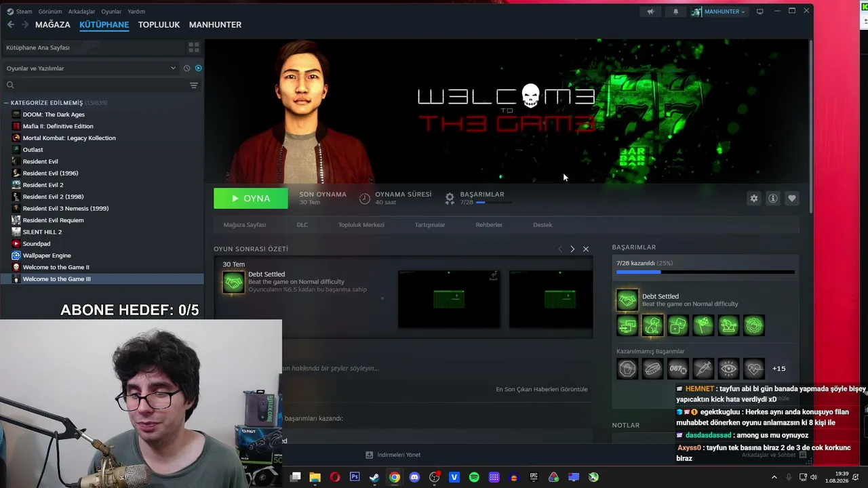This screenshot has width=868, height=488.
Task: Toggle the ready-to-play filter icon
Action: [x=198, y=68]
